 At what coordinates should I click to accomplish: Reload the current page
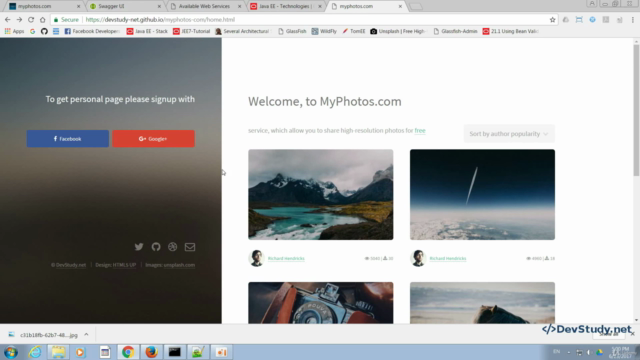click(31, 20)
